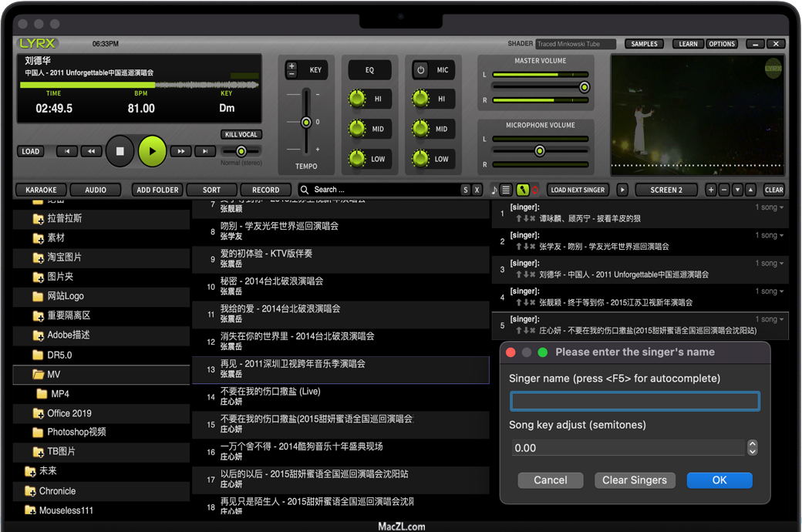
Task: Open the SHADER dropdown showing Traced Minkowski Tube
Action: pyautogui.click(x=575, y=44)
